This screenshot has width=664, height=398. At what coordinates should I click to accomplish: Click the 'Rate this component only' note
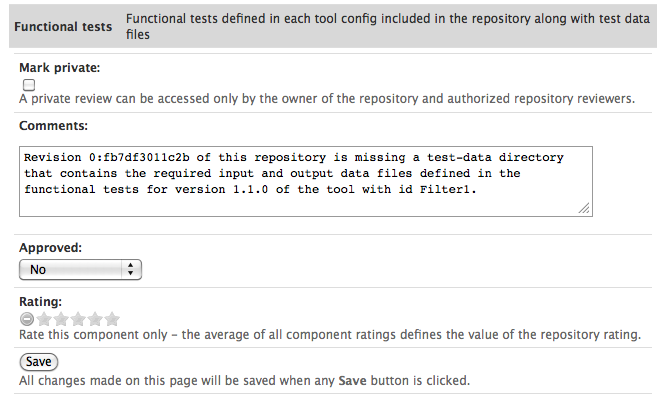pyautogui.click(x=330, y=334)
